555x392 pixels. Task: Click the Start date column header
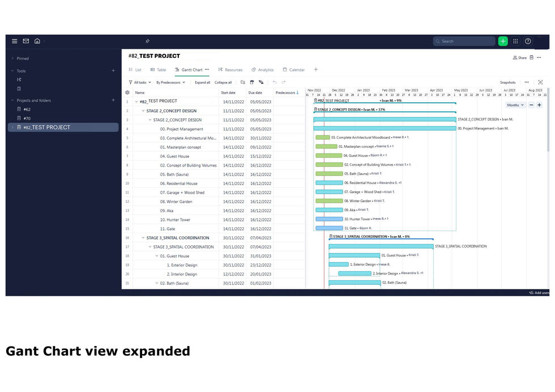coord(228,93)
